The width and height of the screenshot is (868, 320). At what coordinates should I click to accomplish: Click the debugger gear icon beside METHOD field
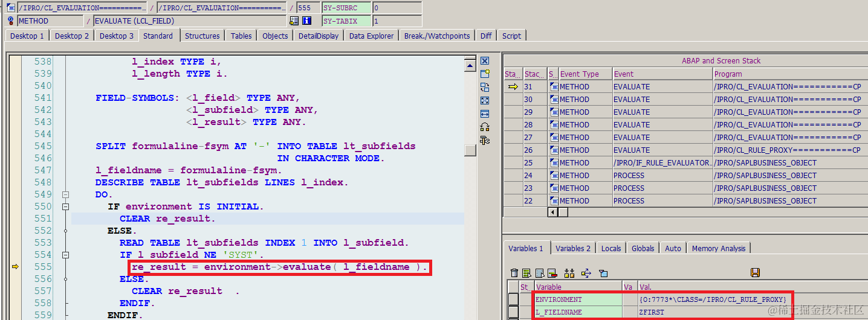[10, 21]
